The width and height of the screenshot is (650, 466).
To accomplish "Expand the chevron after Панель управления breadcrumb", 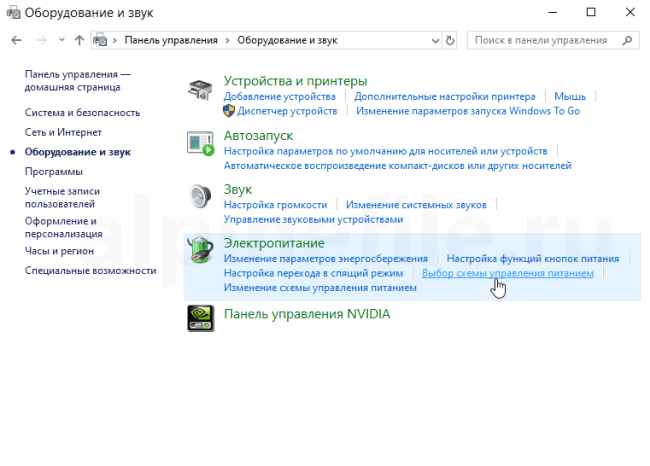I will click(227, 40).
